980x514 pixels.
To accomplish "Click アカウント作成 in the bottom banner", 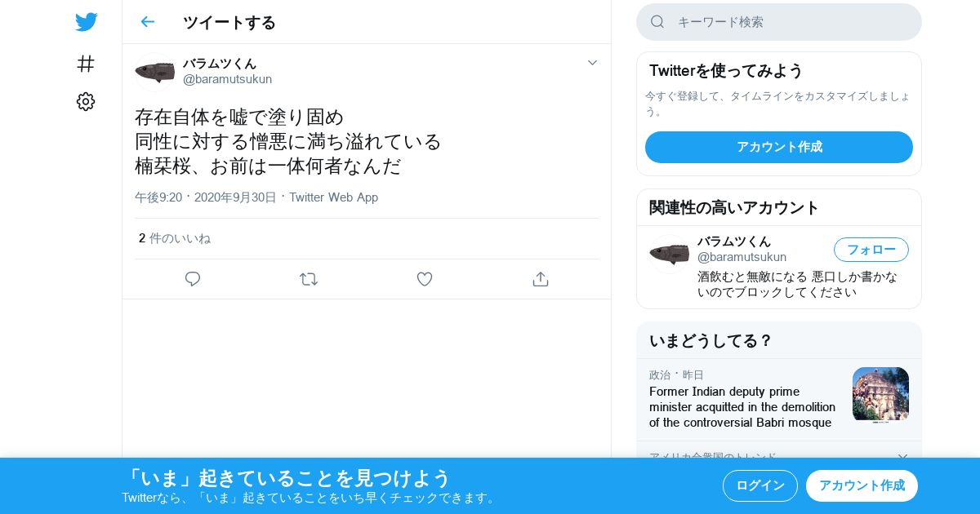I will pos(862,485).
